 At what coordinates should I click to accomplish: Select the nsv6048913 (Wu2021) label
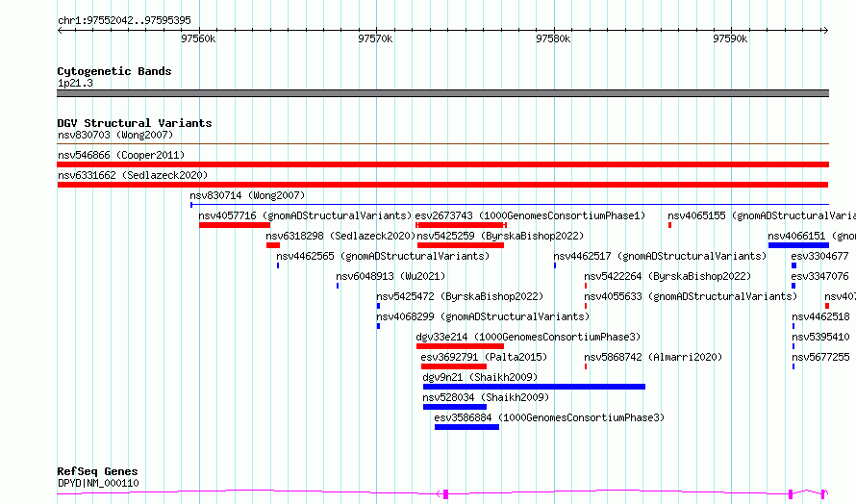tap(390, 276)
